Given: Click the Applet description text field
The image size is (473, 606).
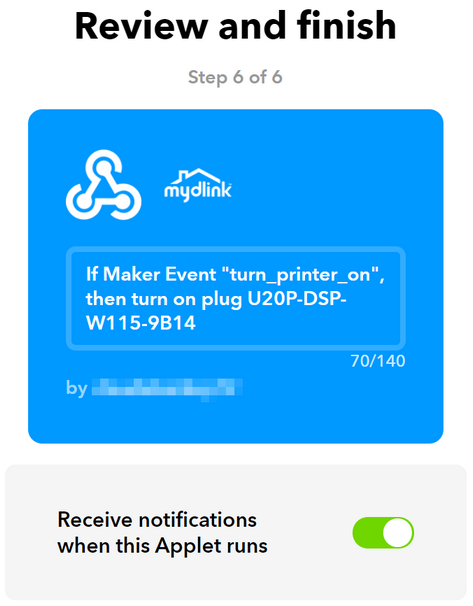Looking at the screenshot, I should (x=236, y=298).
